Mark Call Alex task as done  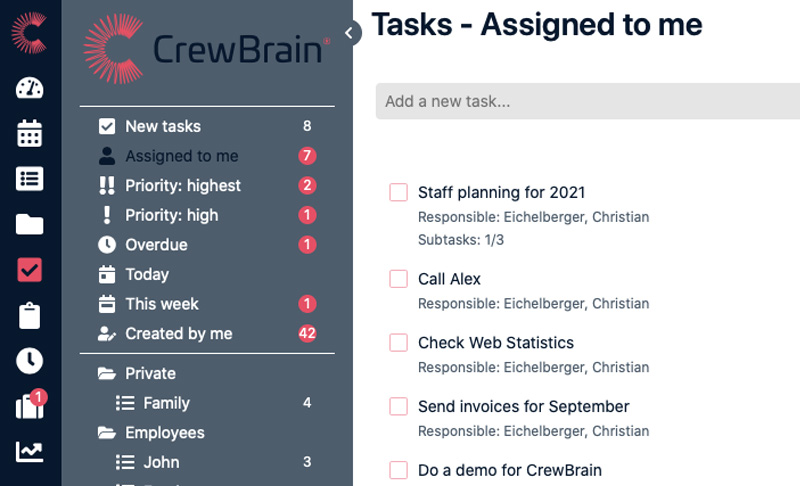click(x=398, y=279)
